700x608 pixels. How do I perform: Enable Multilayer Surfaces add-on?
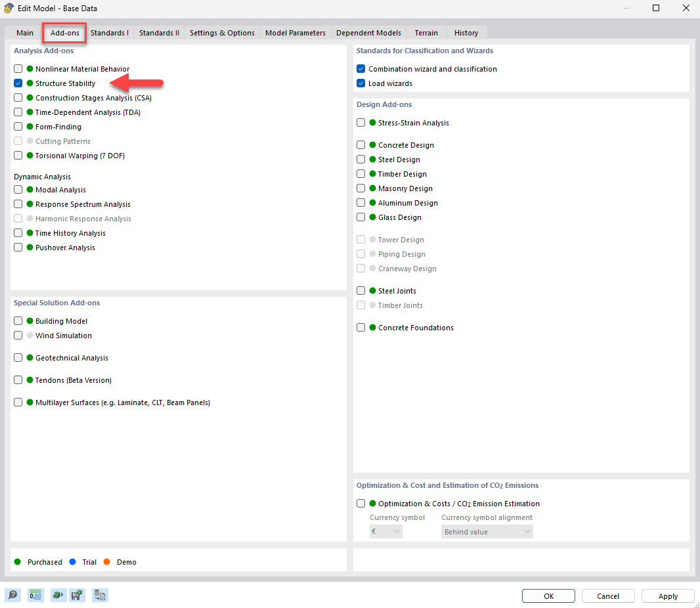[x=18, y=402]
